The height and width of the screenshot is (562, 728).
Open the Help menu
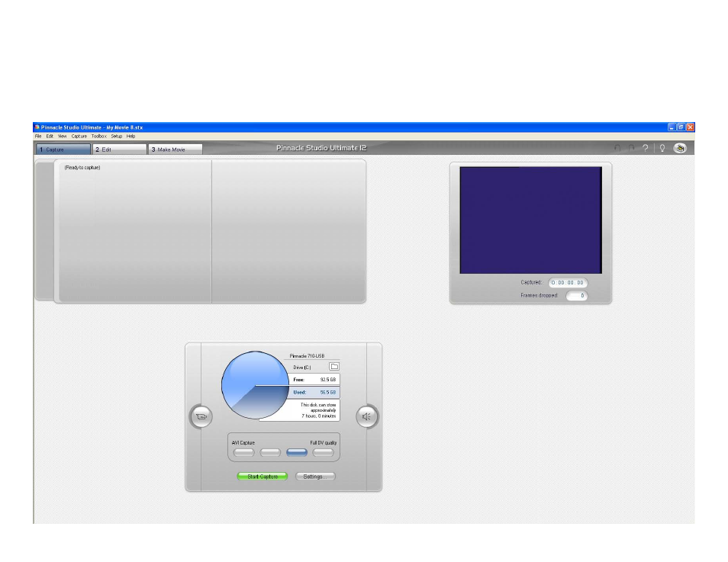click(131, 136)
